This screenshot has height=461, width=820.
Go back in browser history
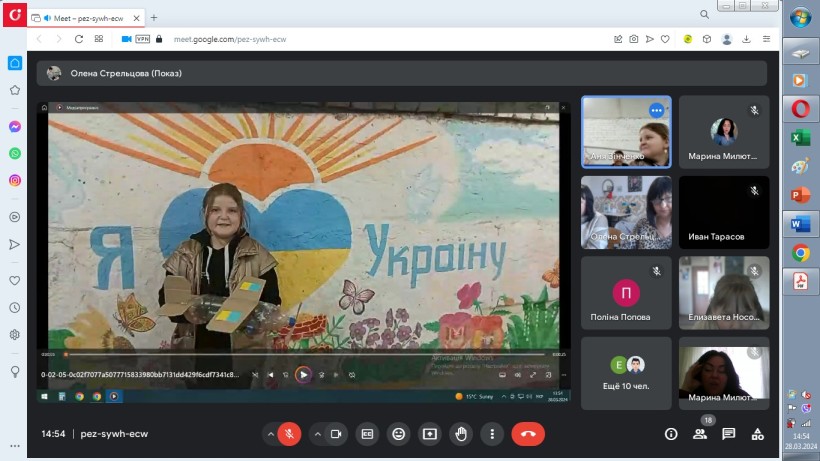click(39, 39)
